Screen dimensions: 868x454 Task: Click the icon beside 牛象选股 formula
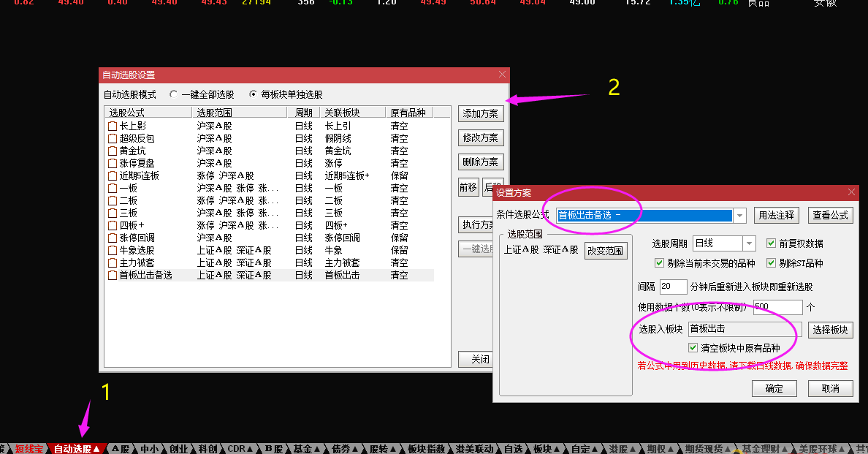113,250
